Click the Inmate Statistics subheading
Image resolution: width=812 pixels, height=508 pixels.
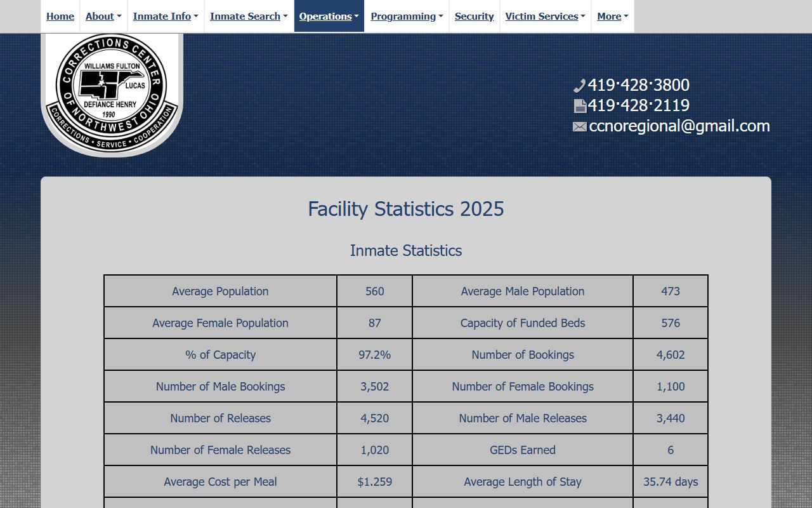406,251
